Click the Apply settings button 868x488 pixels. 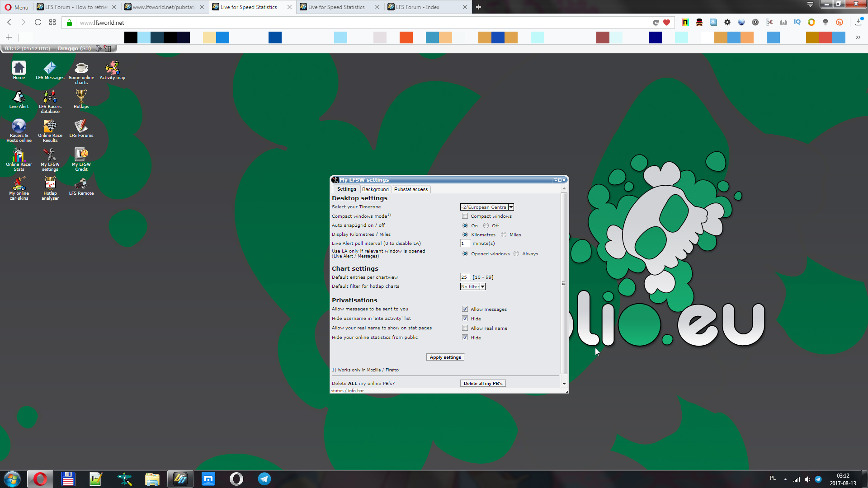point(445,357)
